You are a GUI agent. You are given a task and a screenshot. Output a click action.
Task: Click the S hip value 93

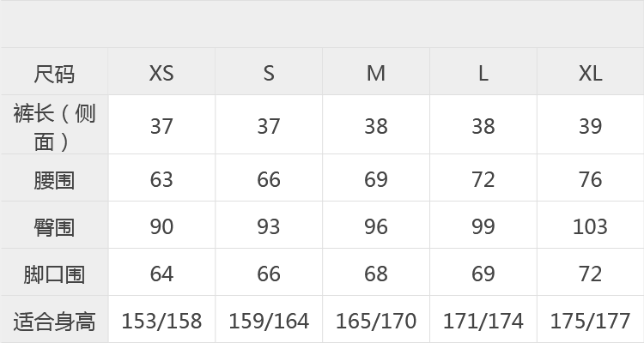point(269,225)
